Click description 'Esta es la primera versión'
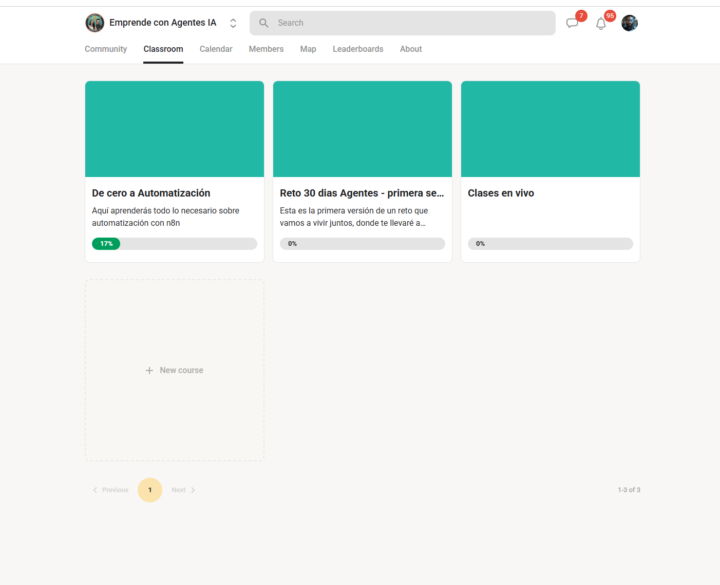This screenshot has width=720, height=585. click(354, 217)
